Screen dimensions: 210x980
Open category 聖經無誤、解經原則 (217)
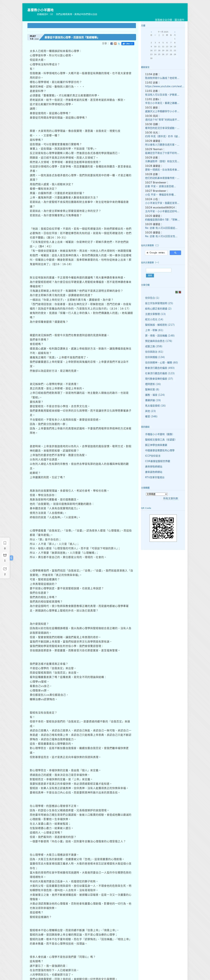click(x=160, y=325)
